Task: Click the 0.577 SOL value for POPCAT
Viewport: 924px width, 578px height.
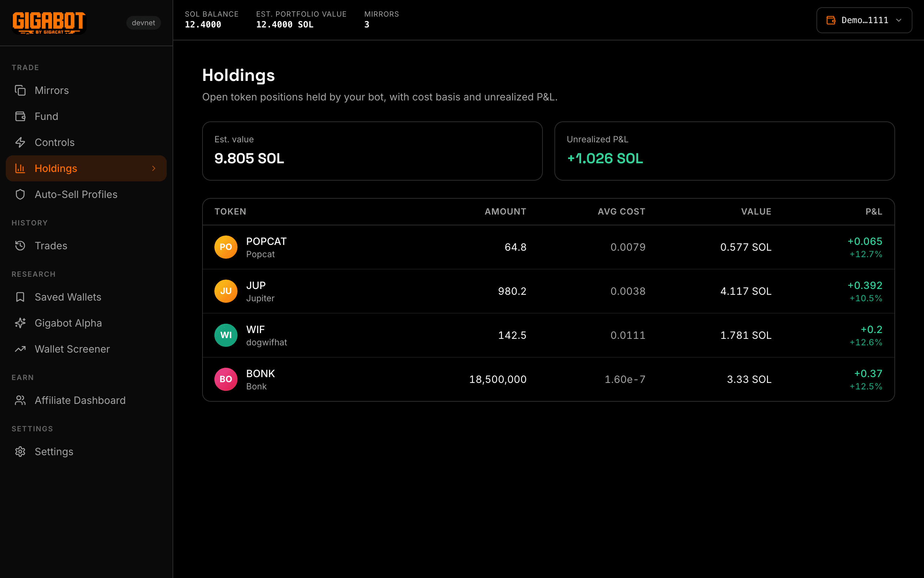Action: pyautogui.click(x=746, y=247)
